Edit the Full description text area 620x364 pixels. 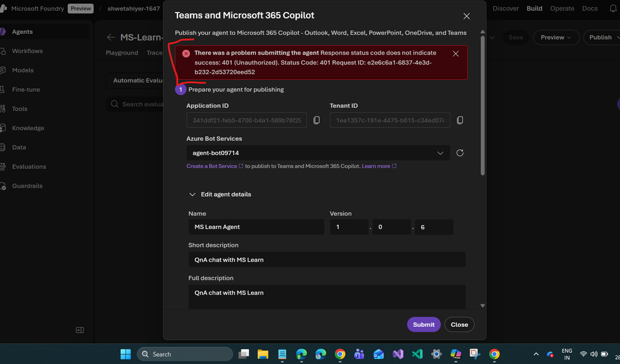[x=327, y=296]
